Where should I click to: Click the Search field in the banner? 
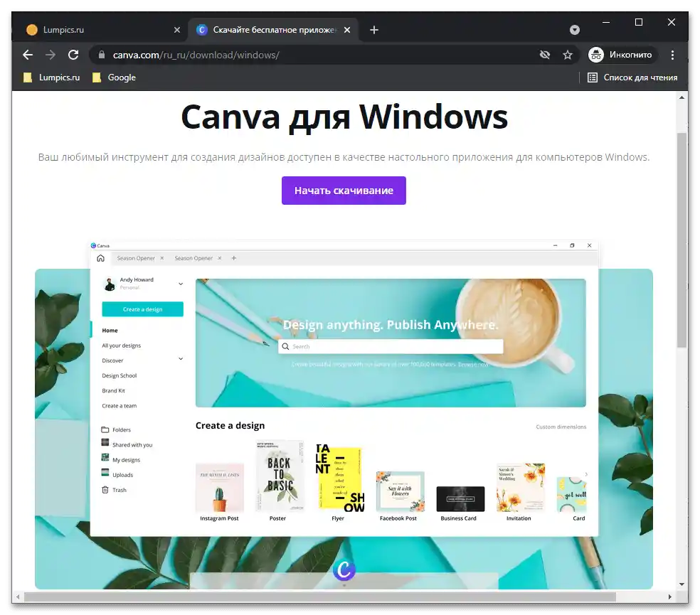[x=391, y=346]
